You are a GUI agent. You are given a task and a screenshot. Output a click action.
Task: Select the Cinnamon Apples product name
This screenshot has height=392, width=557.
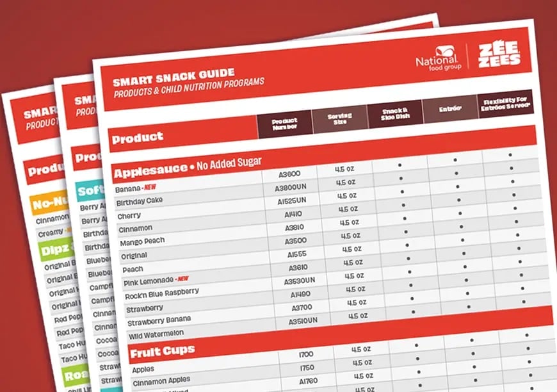pos(161,381)
